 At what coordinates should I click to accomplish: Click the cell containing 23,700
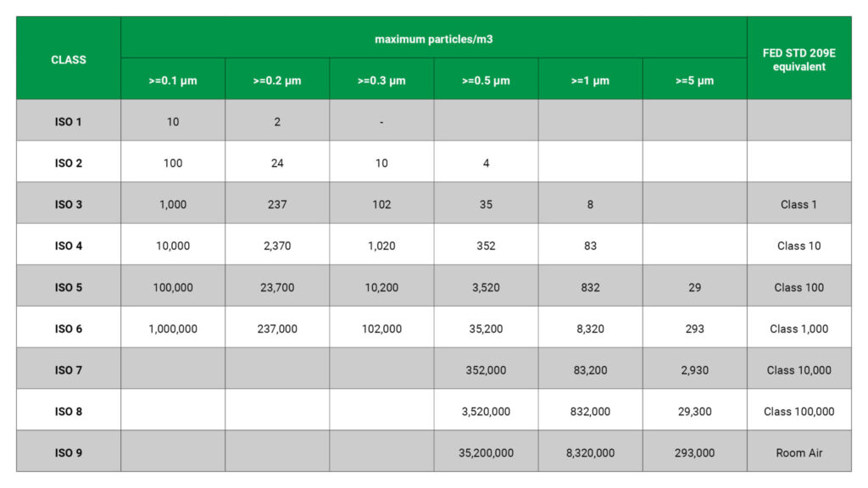277,286
